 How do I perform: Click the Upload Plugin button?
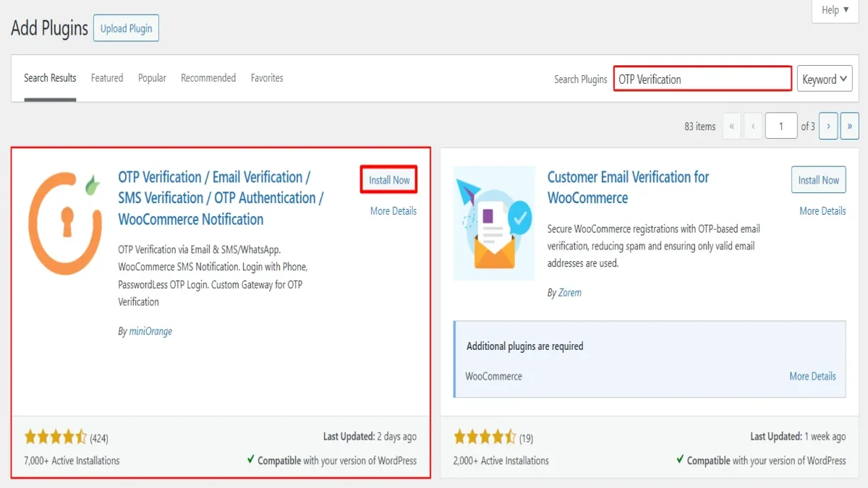click(127, 29)
